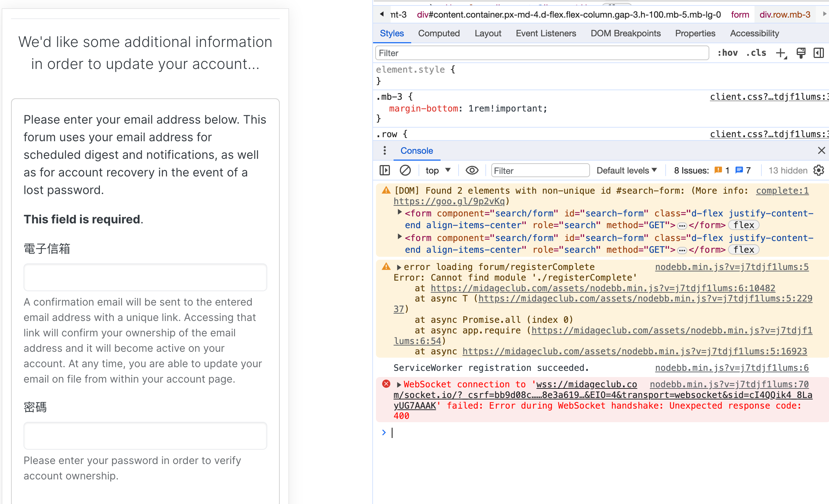Select the Console drawer tab
This screenshot has height=504, width=829.
tap(416, 151)
